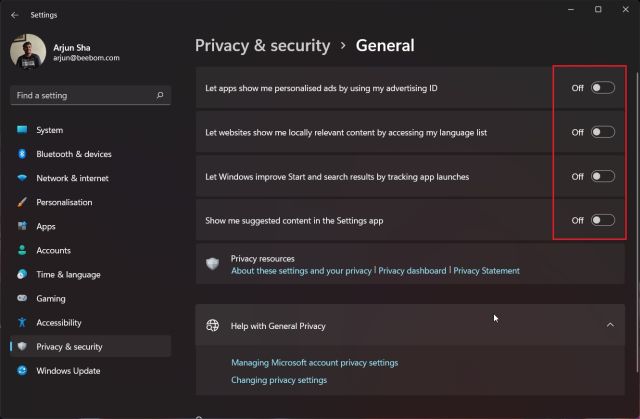
Task: Click the Arjun Sha account name
Action: click(71, 47)
